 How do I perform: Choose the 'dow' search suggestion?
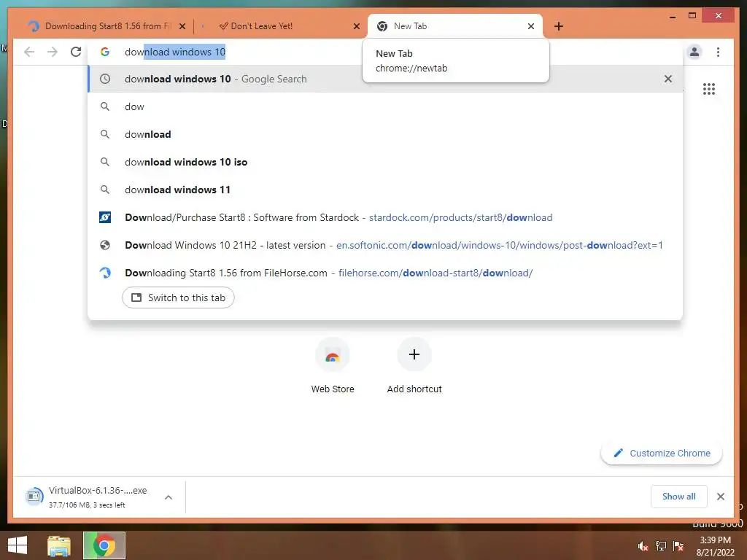tap(385, 106)
